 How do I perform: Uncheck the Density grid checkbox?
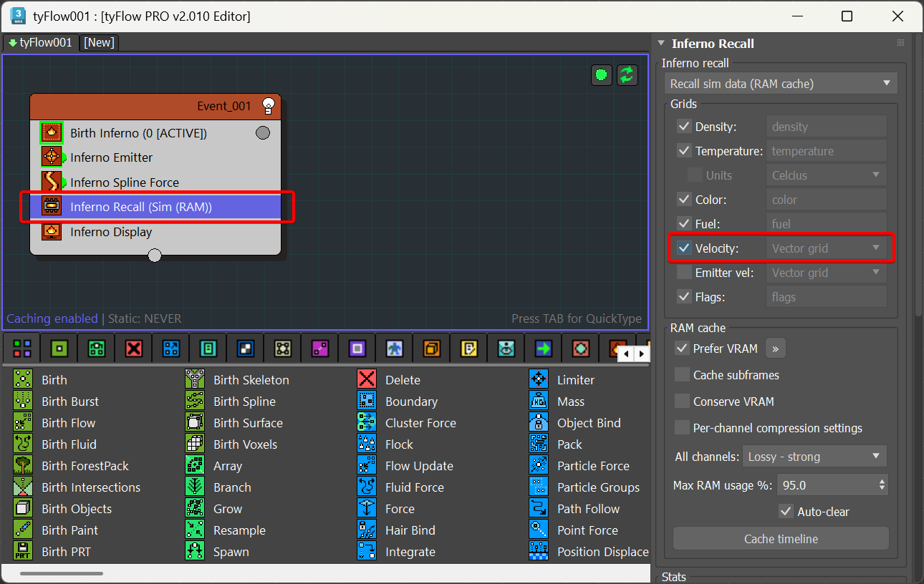(x=684, y=127)
